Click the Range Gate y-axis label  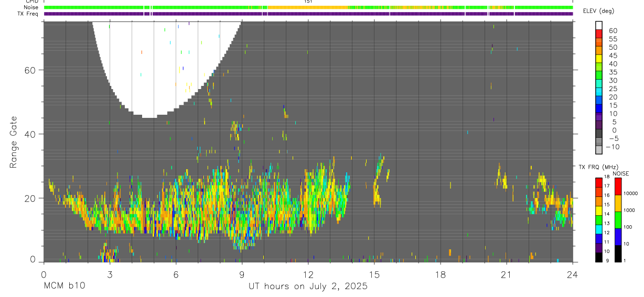[14, 142]
